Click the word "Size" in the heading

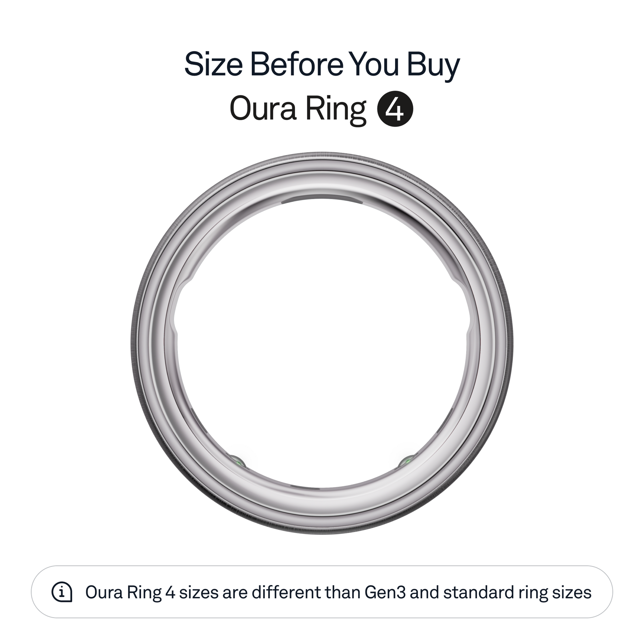point(213,64)
